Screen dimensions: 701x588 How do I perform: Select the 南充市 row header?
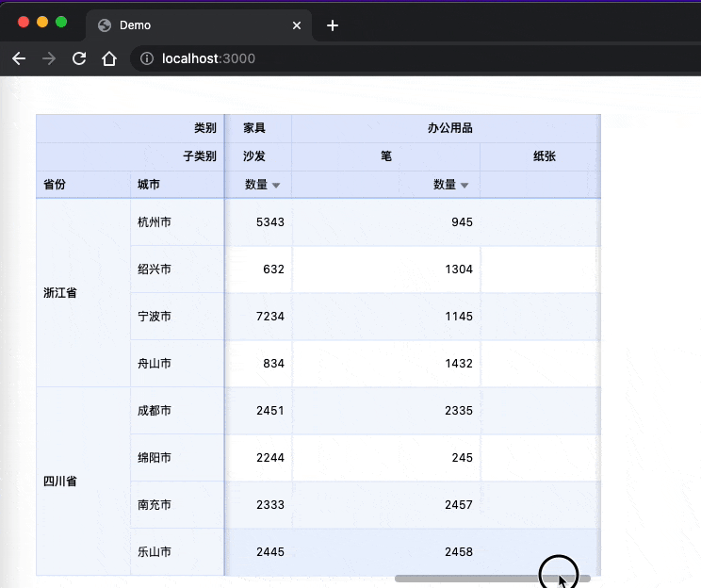click(x=177, y=505)
